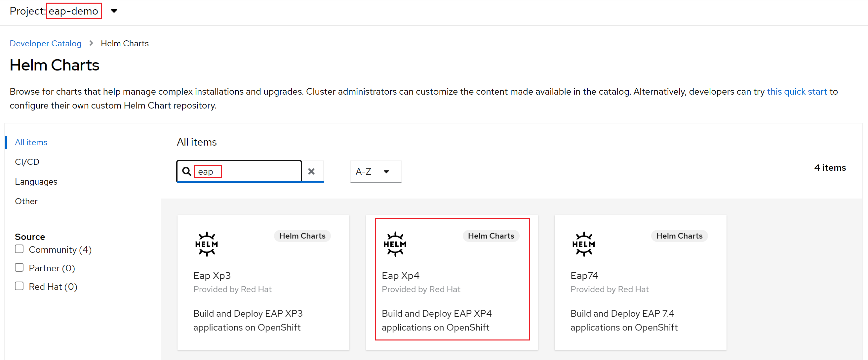Select the Languages category filter
This screenshot has width=868, height=360.
36,182
